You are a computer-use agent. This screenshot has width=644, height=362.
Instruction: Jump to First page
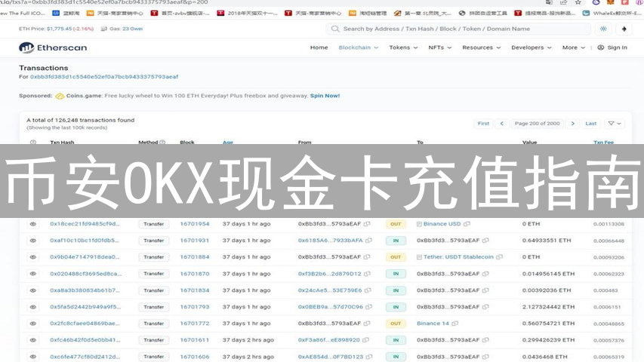click(x=483, y=124)
